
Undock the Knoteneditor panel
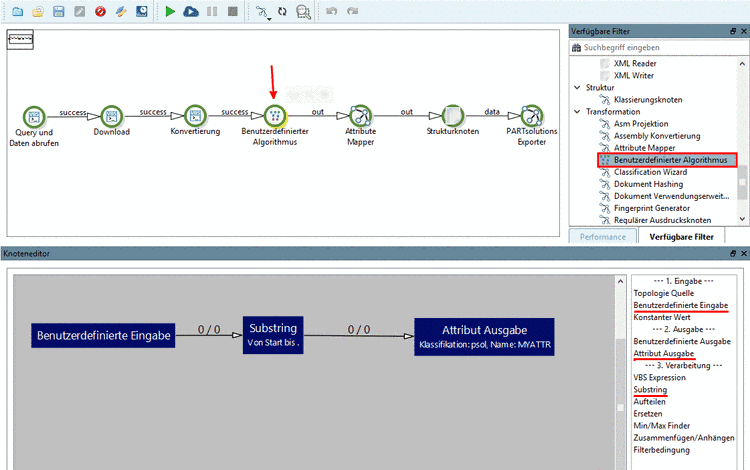(733, 253)
